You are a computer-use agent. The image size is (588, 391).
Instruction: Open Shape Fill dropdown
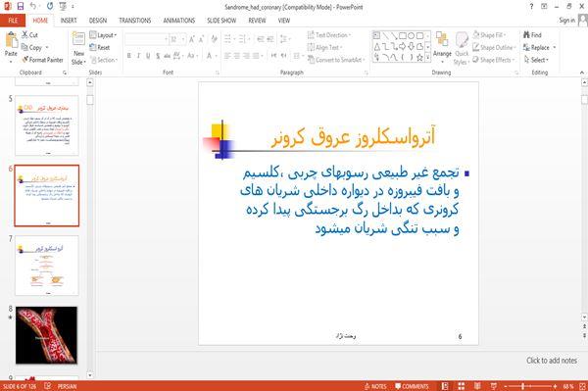(489, 35)
